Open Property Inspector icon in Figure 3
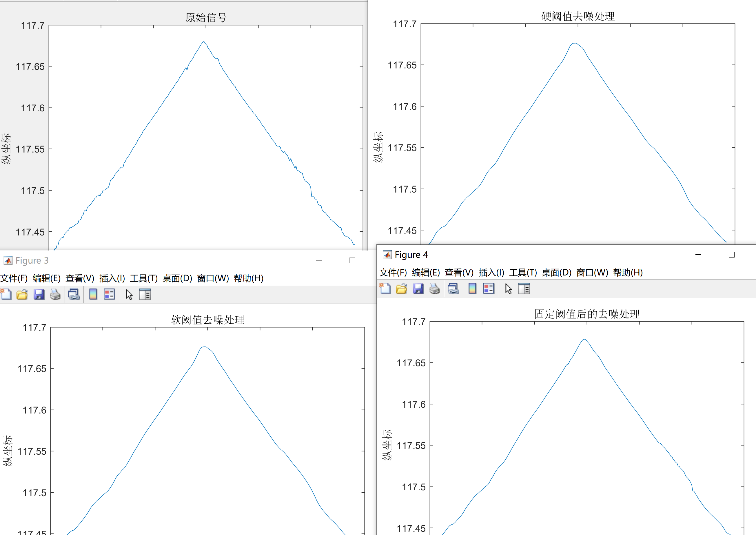Viewport: 756px width, 535px height. (x=145, y=294)
